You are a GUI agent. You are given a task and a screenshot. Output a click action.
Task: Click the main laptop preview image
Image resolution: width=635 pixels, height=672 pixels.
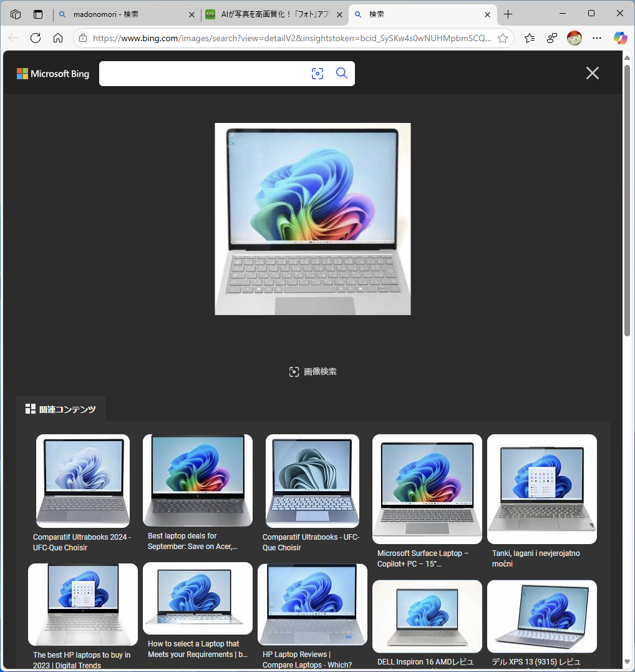313,219
